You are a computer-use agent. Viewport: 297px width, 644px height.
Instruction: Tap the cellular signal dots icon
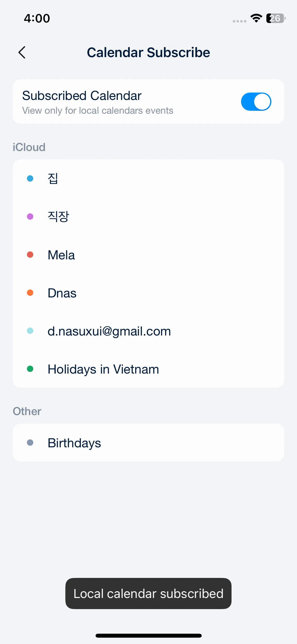tap(239, 21)
